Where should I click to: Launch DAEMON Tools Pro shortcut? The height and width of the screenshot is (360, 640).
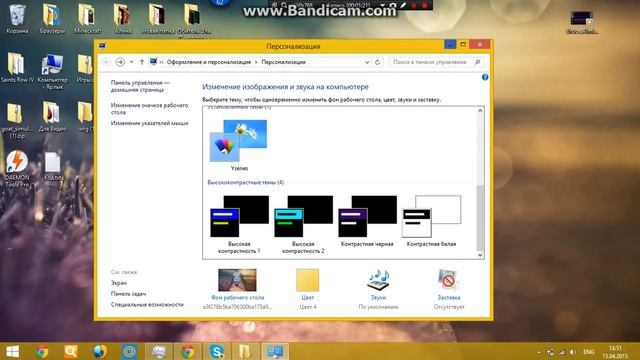pos(17,169)
